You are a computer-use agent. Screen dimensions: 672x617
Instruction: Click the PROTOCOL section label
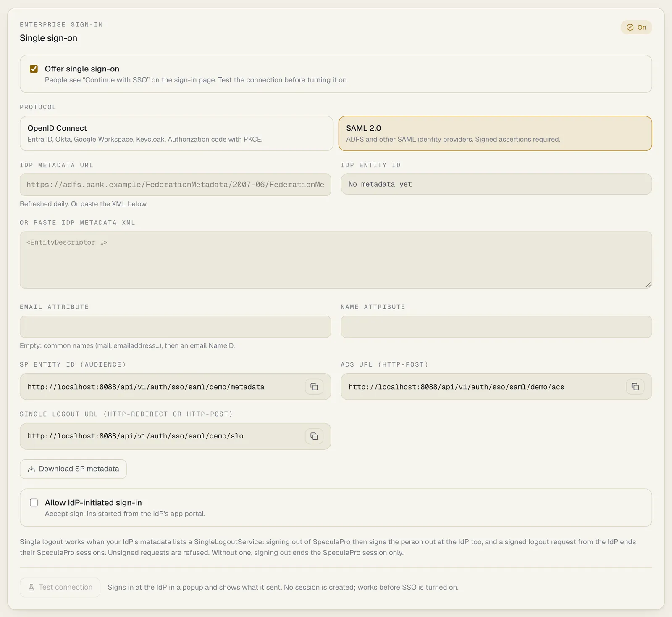pos(38,107)
